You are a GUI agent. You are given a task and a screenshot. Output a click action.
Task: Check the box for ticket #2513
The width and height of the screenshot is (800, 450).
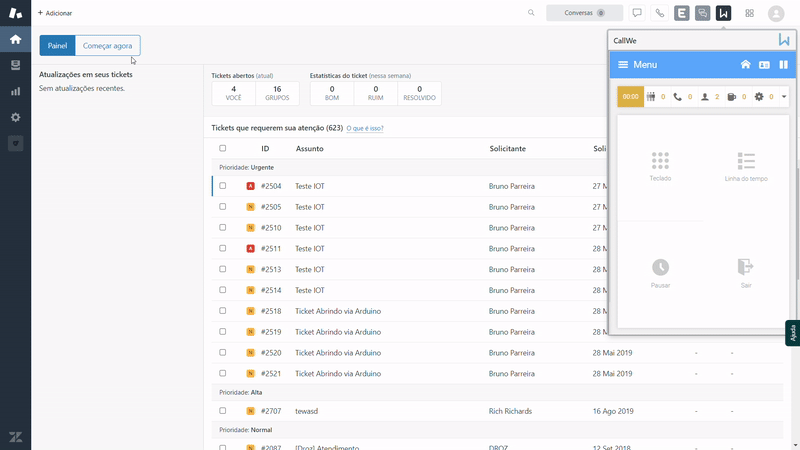click(x=222, y=269)
